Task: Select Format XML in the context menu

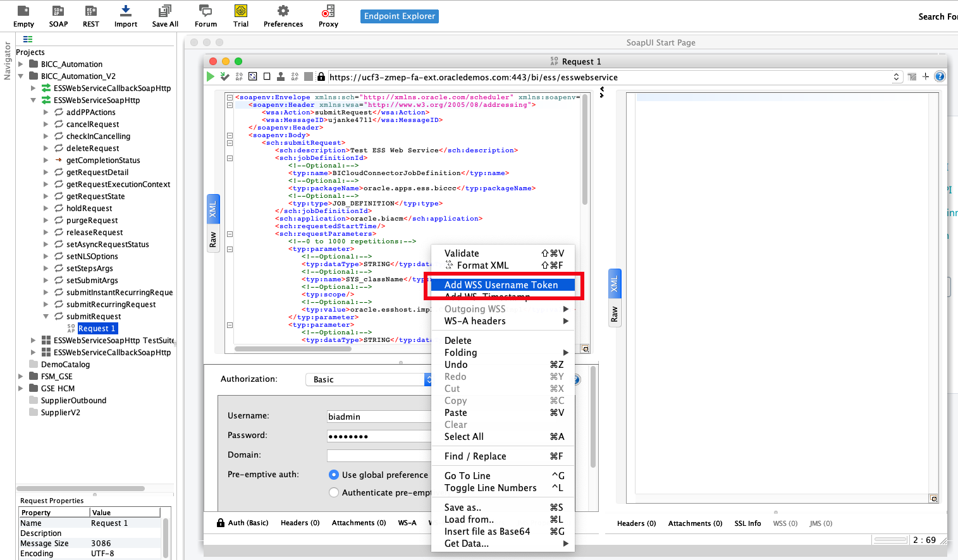Action: click(482, 265)
